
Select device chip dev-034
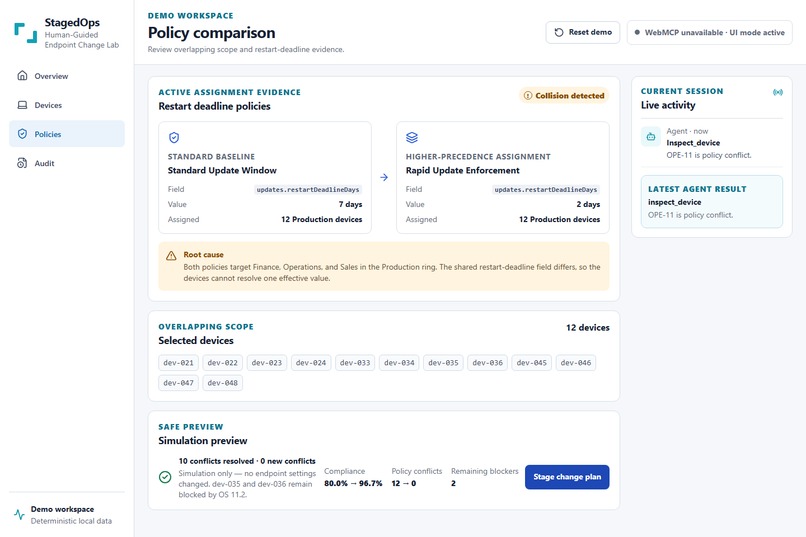coord(399,363)
